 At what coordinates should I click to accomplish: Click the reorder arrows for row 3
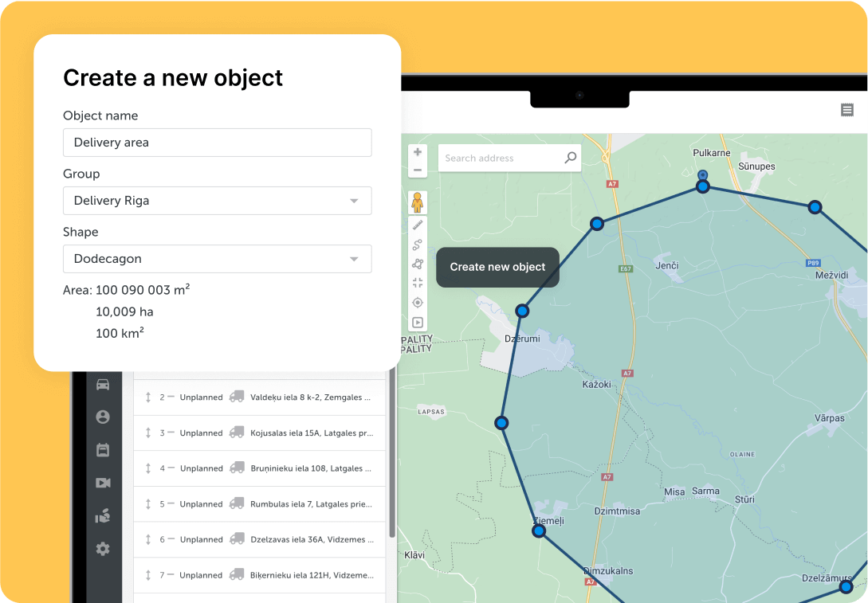[x=147, y=433]
